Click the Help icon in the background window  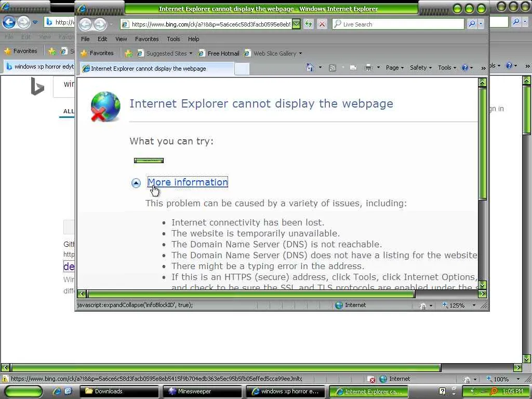pos(509,65)
